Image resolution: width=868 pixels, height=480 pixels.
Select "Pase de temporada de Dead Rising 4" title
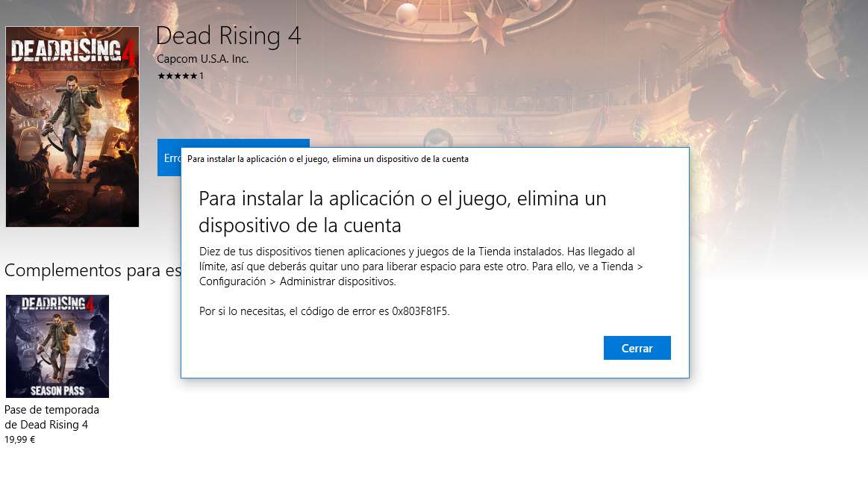pos(51,417)
